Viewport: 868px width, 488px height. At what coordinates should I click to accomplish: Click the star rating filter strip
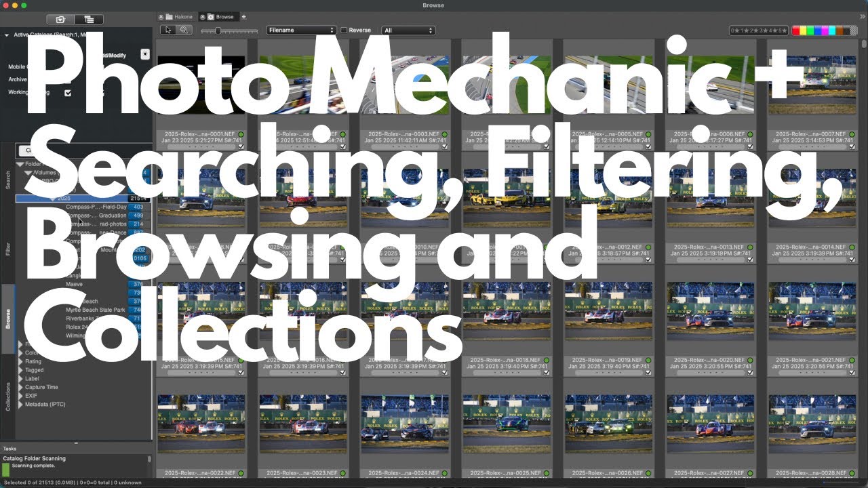tap(759, 30)
